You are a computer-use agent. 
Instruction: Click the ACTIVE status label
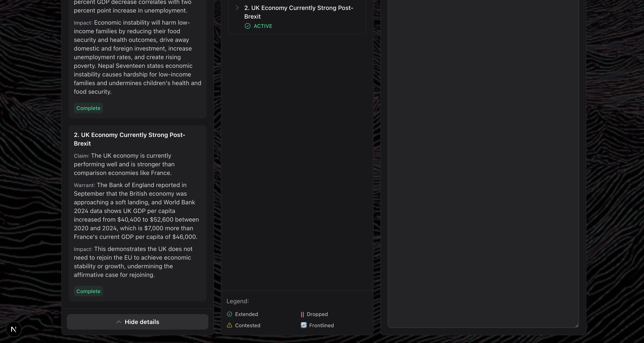click(x=263, y=26)
